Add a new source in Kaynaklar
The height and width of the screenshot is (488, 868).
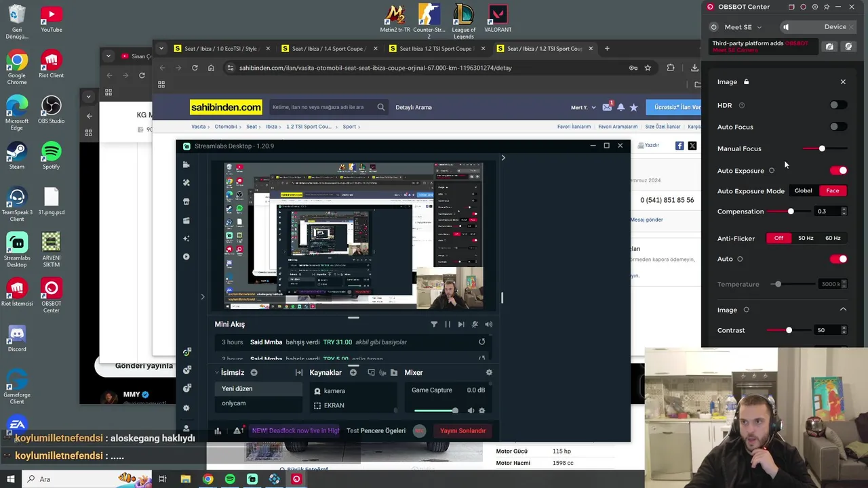[x=353, y=373]
